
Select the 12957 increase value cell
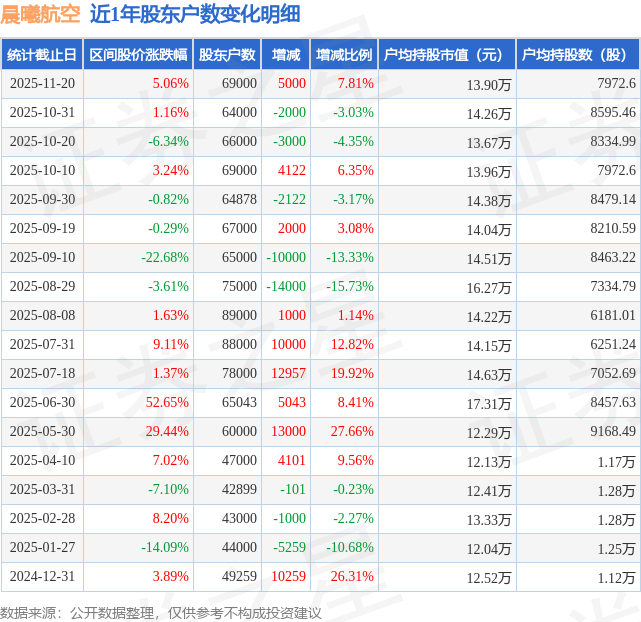click(x=288, y=373)
